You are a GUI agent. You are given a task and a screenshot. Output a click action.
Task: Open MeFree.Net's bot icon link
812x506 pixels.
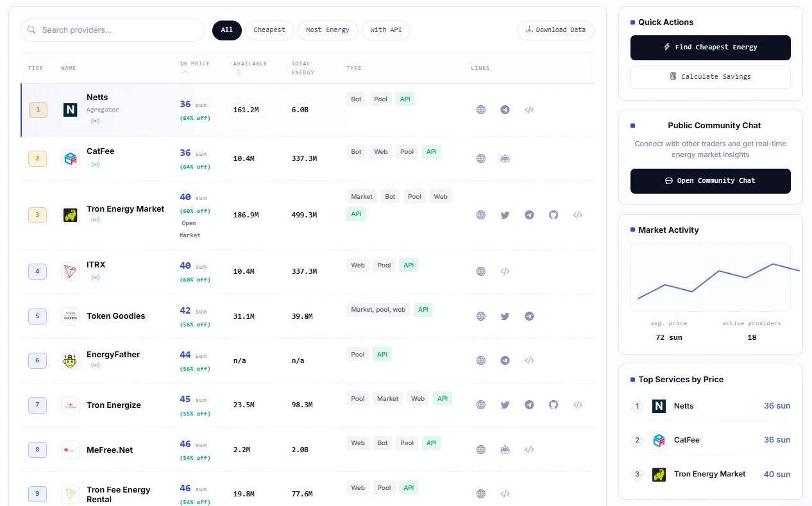coord(505,450)
